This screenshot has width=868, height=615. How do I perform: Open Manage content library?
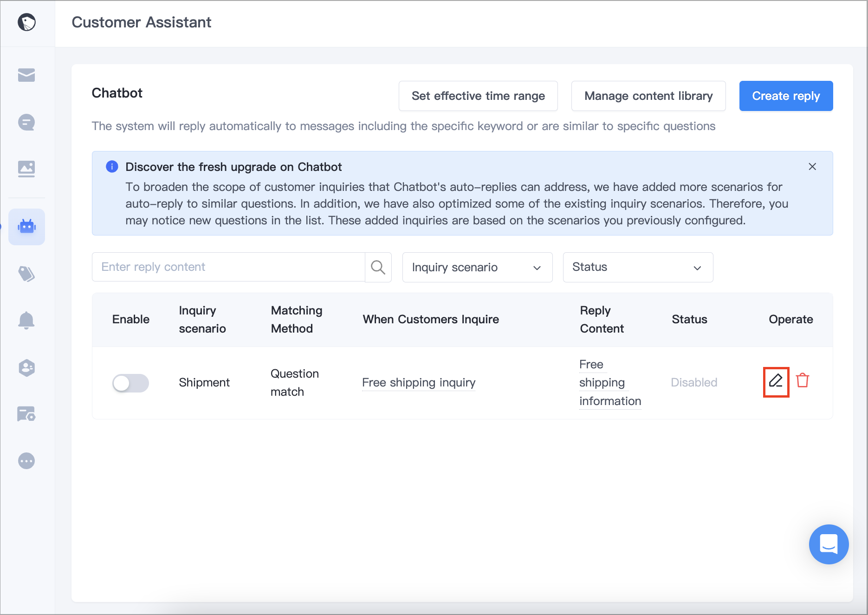(648, 96)
